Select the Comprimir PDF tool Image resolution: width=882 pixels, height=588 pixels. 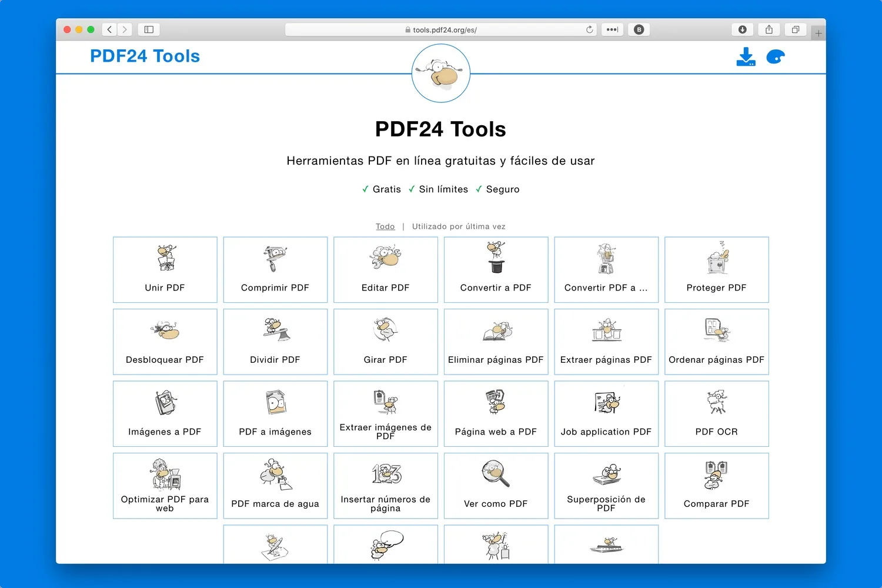[x=275, y=270]
